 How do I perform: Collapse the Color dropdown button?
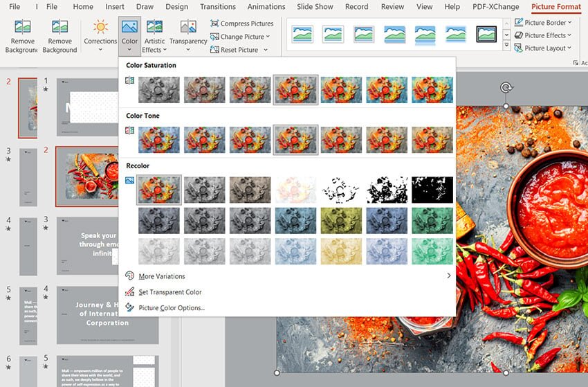pyautogui.click(x=129, y=35)
